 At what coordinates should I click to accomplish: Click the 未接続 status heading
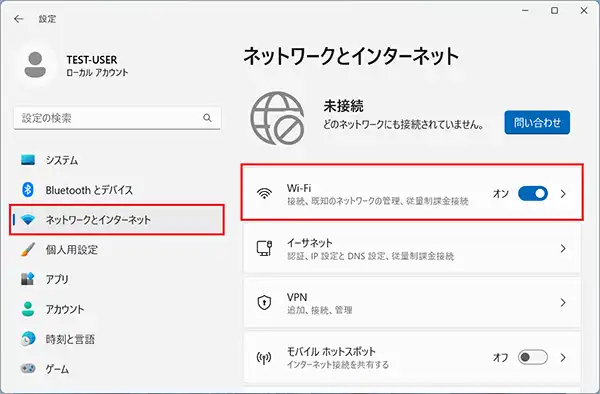tap(343, 106)
